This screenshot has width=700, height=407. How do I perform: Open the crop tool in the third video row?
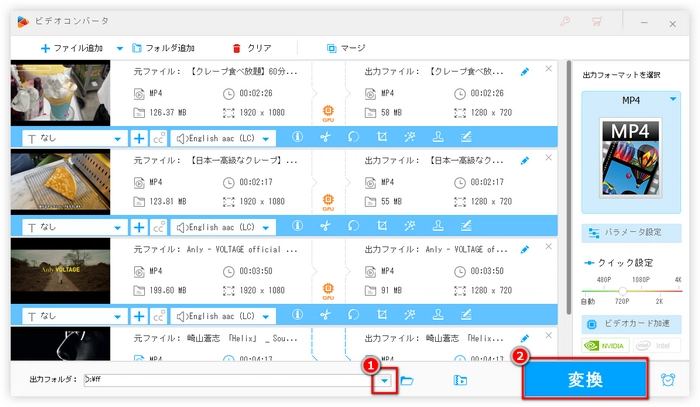click(381, 316)
